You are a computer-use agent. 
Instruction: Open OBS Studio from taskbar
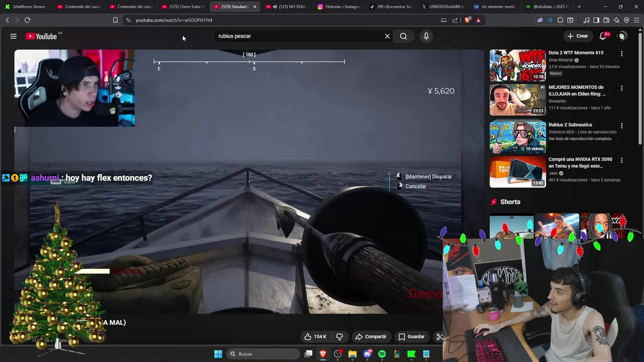[x=338, y=354]
